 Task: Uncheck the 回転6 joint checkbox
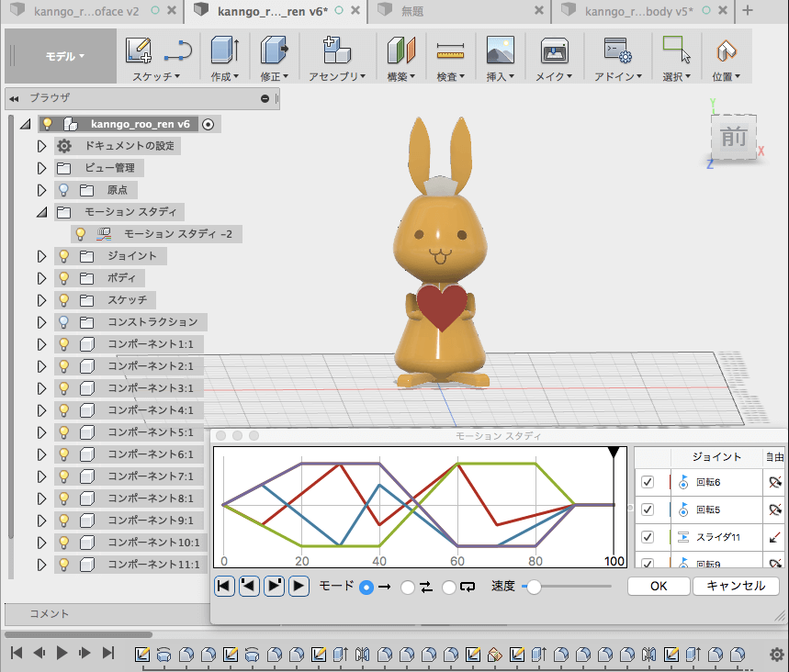(x=648, y=482)
